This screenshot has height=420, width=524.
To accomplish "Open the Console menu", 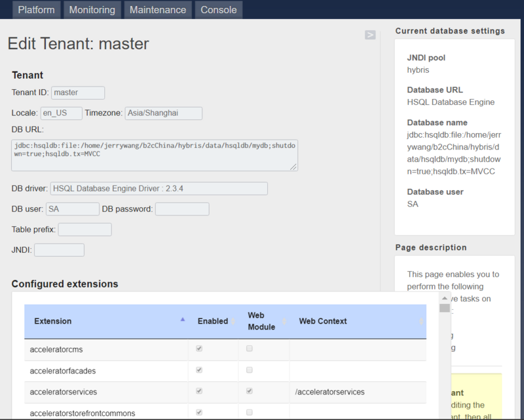I will point(219,10).
